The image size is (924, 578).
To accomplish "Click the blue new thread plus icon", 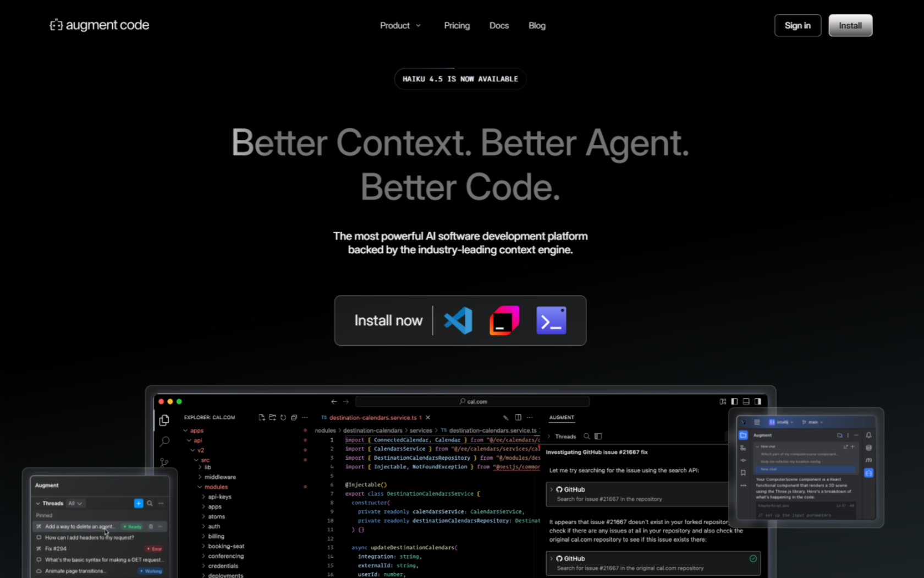I will click(139, 503).
